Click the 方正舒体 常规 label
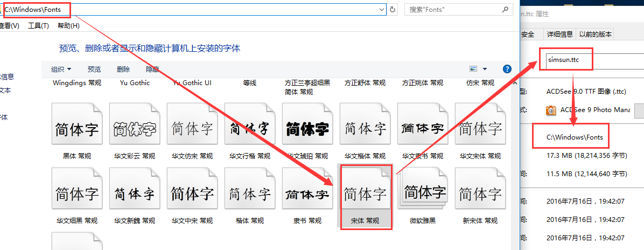 pyautogui.click(x=365, y=83)
